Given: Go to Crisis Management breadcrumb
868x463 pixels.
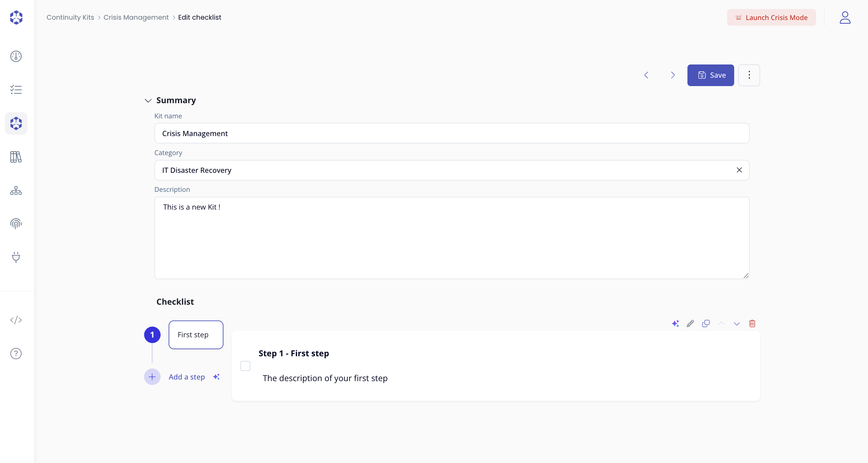Looking at the screenshot, I should pos(136,17).
